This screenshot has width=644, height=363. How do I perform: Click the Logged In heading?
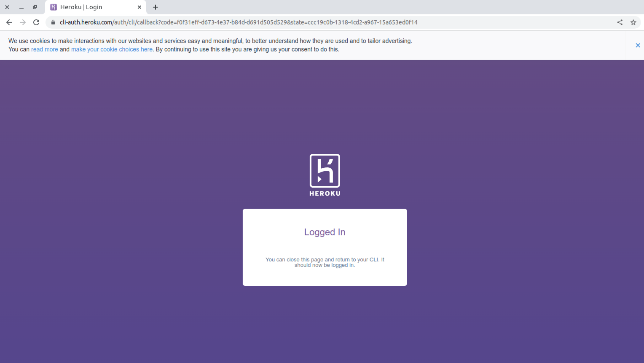(x=325, y=232)
